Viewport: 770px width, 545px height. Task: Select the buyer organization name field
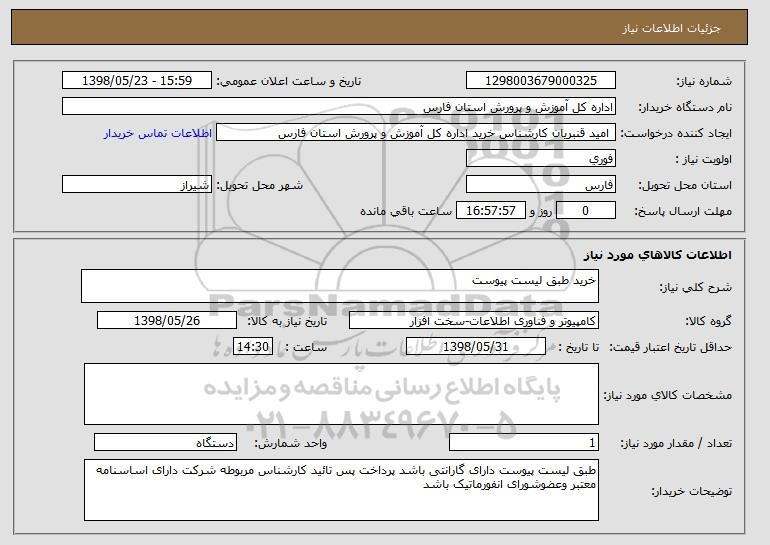point(339,107)
